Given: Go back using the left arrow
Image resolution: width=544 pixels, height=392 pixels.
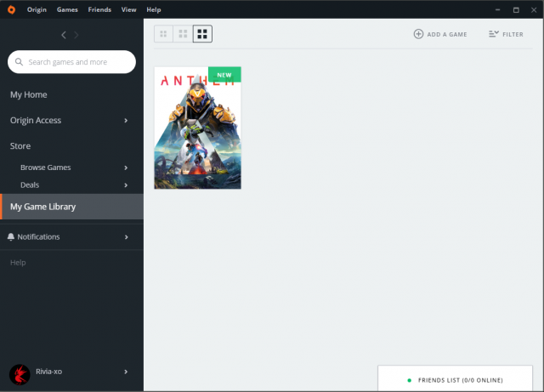Looking at the screenshot, I should (x=64, y=35).
